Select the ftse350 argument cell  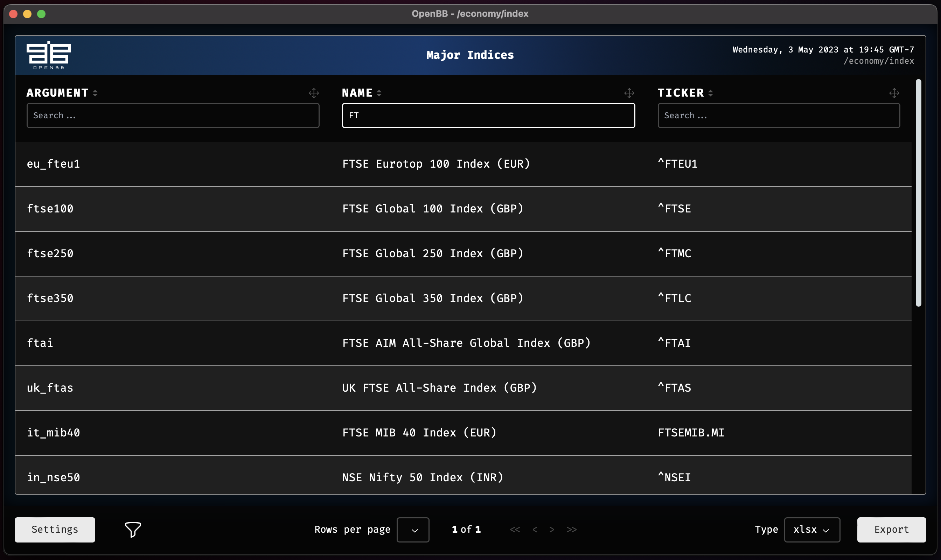[x=50, y=299]
